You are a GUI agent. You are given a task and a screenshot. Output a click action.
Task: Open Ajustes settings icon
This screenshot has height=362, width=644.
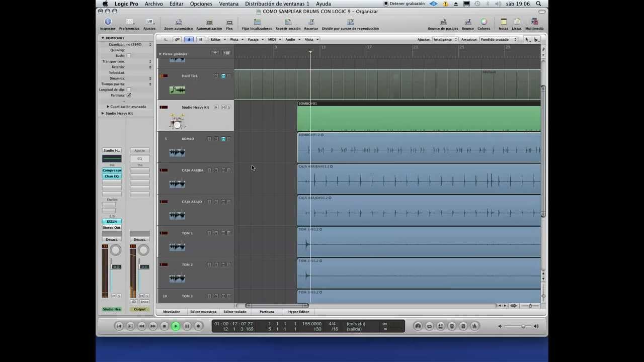[x=149, y=22]
